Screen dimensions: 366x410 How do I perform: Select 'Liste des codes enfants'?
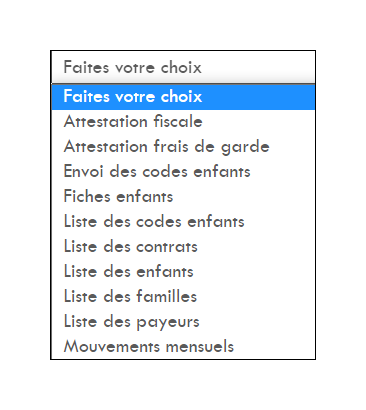[183, 222]
